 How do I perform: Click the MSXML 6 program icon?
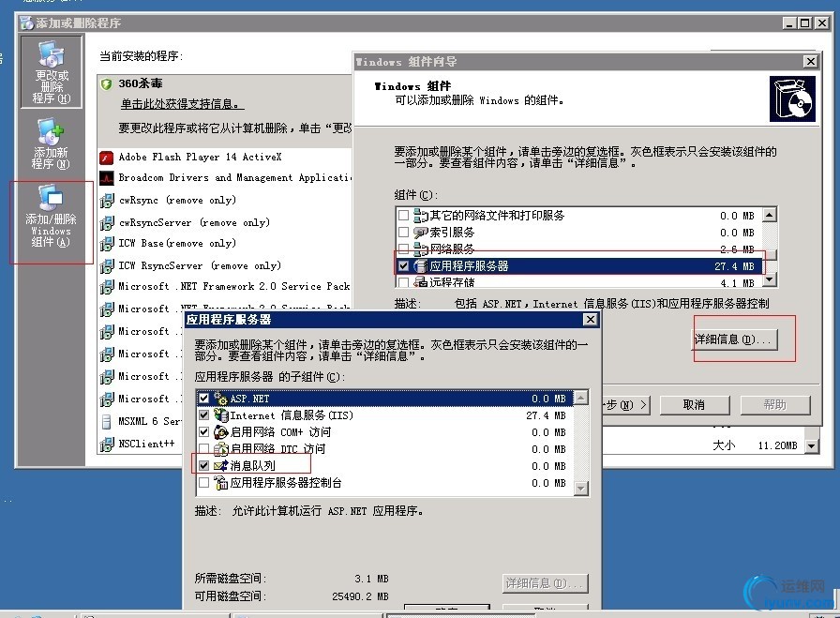pyautogui.click(x=107, y=422)
